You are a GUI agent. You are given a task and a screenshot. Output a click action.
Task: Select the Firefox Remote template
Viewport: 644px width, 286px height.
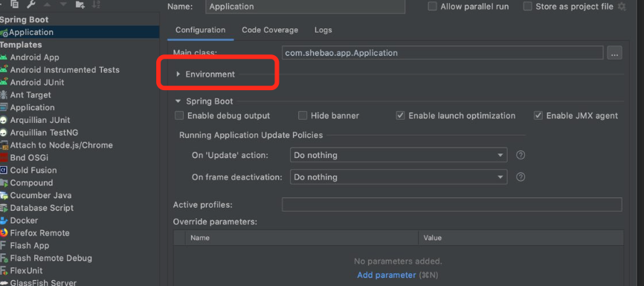coord(34,233)
